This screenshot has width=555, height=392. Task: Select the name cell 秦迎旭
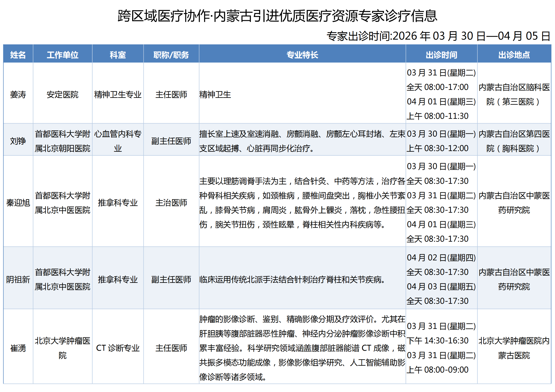coord(18,203)
